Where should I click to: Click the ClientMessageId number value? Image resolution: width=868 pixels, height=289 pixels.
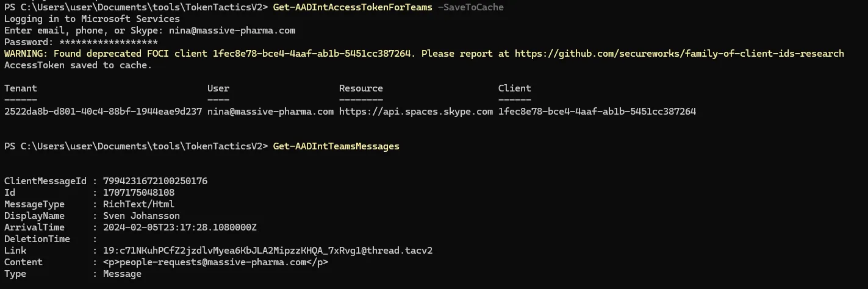pos(155,181)
